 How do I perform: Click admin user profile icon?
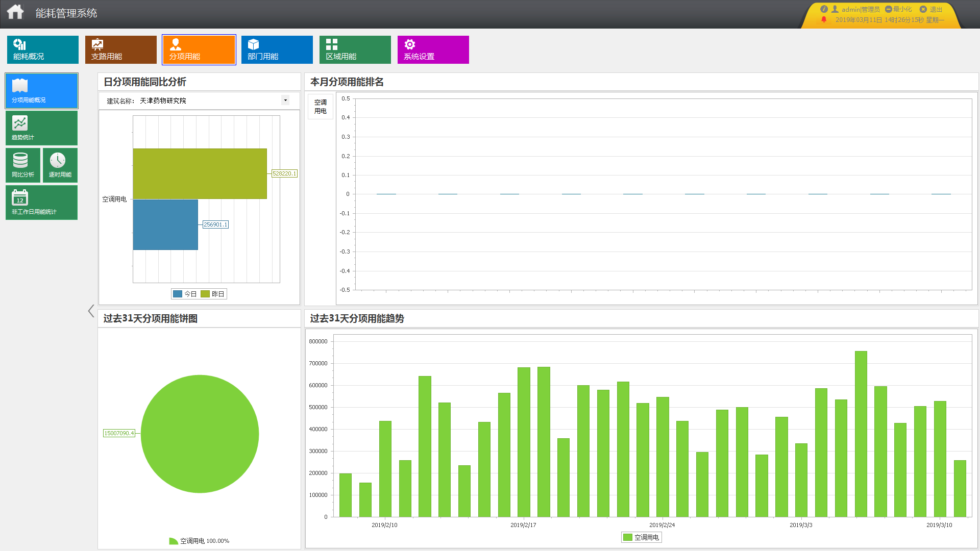click(835, 9)
